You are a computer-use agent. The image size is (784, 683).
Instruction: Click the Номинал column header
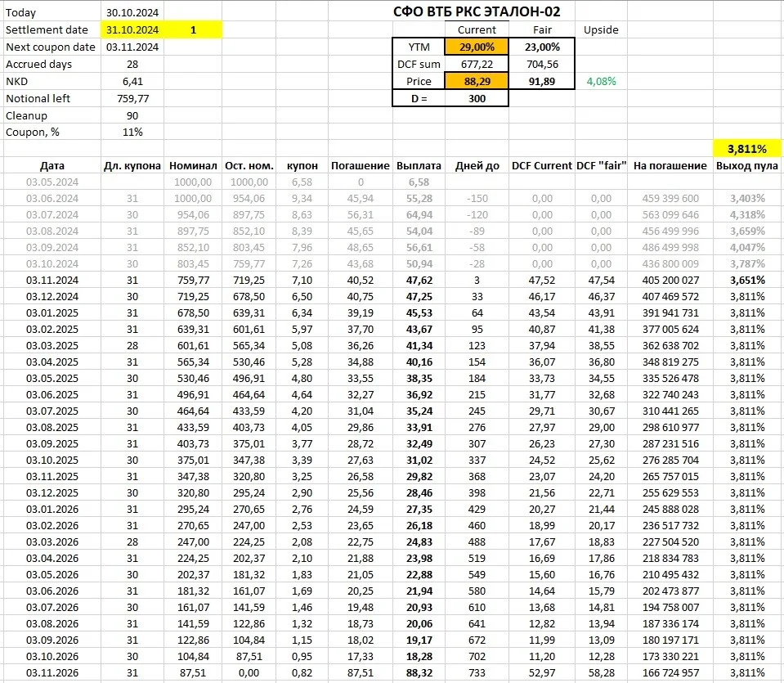point(193,165)
